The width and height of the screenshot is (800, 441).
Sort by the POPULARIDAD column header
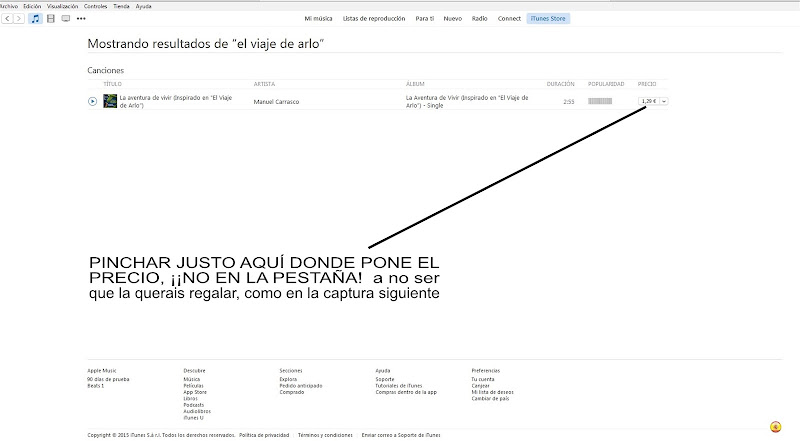pyautogui.click(x=606, y=84)
